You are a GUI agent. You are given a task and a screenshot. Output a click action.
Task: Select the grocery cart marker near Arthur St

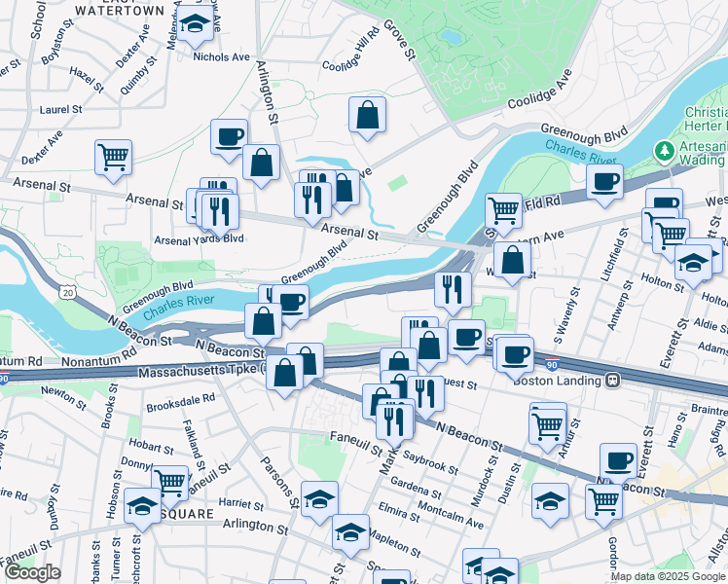tap(547, 430)
